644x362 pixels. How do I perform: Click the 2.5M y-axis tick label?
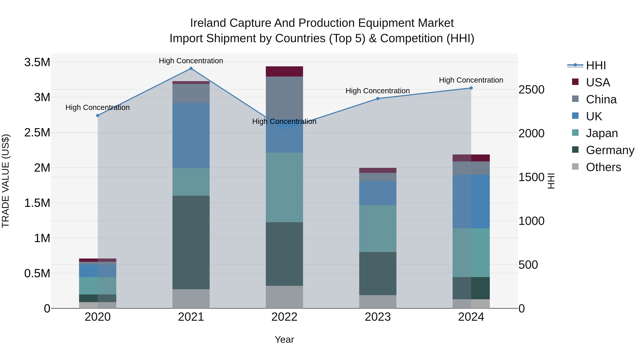pyautogui.click(x=37, y=132)
